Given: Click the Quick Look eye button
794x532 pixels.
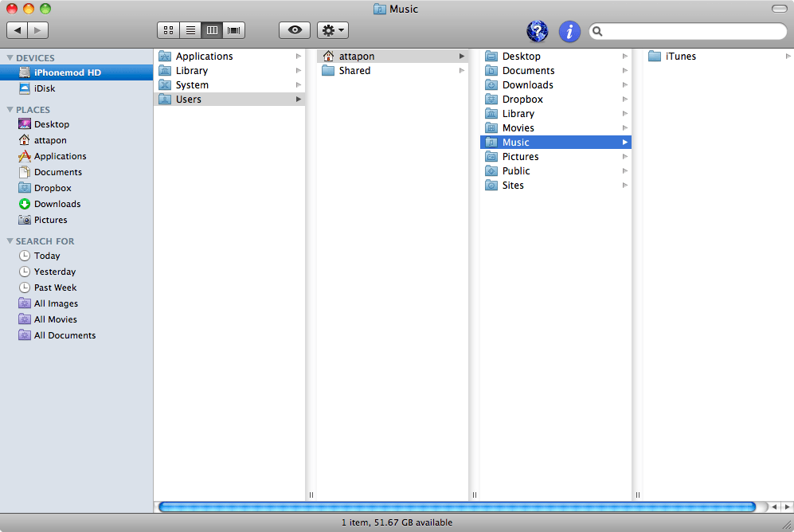Looking at the screenshot, I should [295, 30].
